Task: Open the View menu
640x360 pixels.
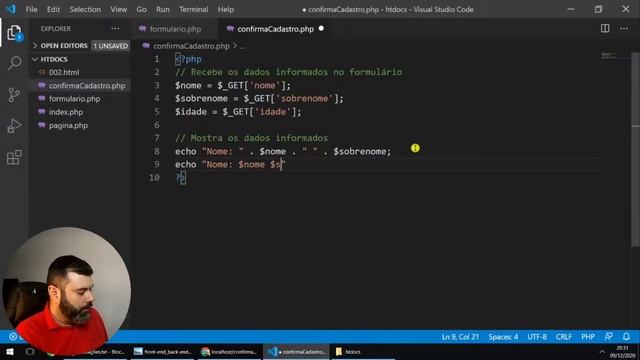Action: tap(118, 9)
